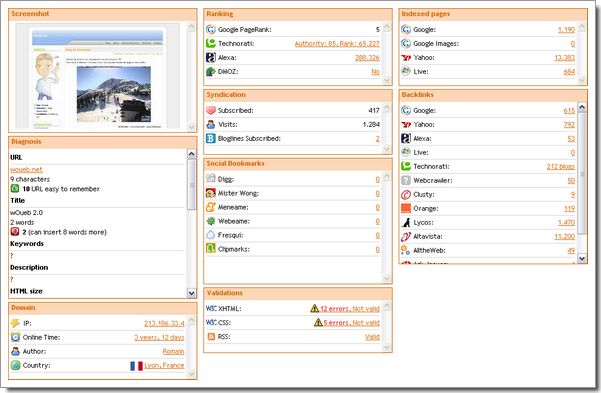Image resolution: width=601 pixels, height=393 pixels.
Task: Click the Bloglines Subscribed icon
Action: [x=210, y=138]
